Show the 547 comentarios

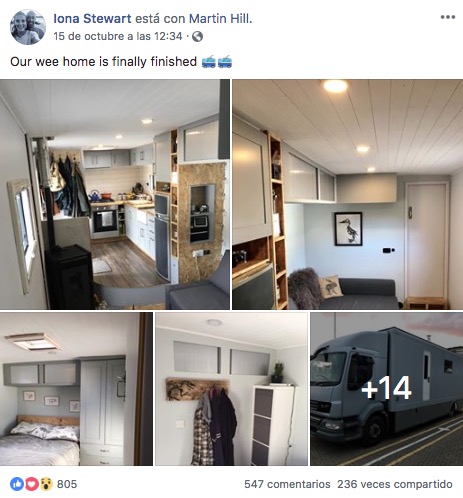click(x=287, y=484)
